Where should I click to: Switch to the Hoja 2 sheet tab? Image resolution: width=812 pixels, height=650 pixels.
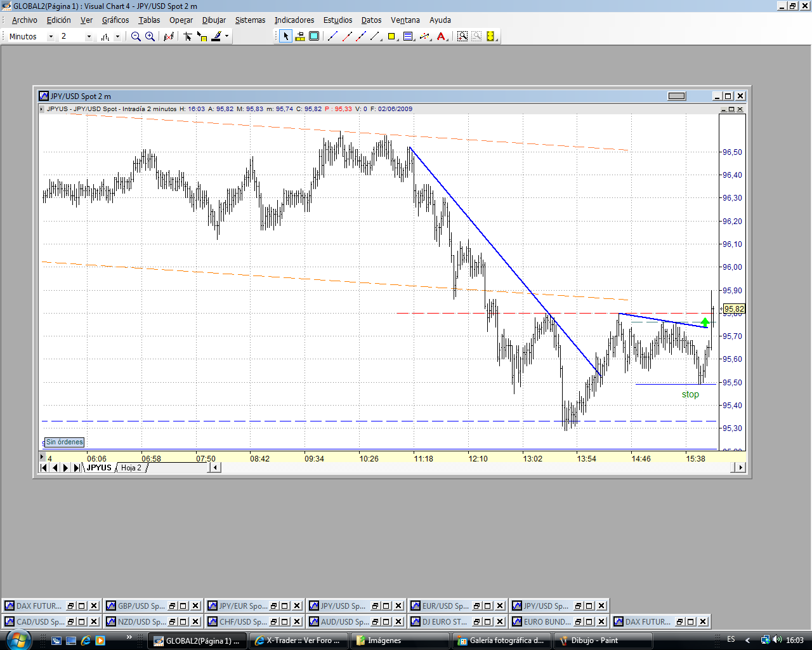point(131,468)
